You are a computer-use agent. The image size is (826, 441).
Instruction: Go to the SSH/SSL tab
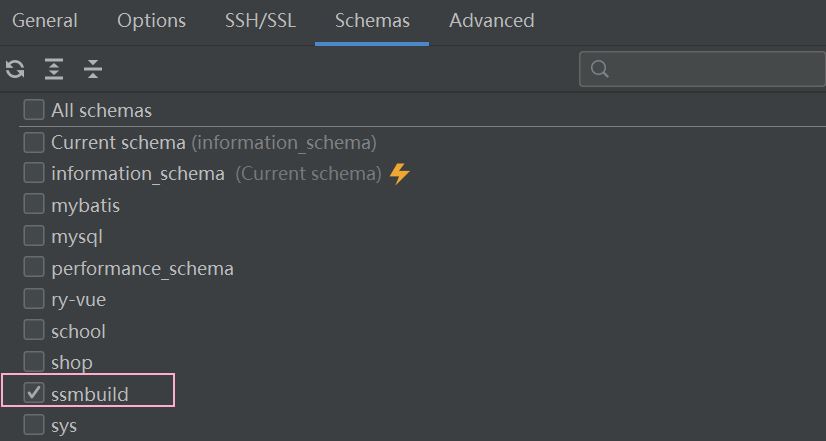[260, 21]
